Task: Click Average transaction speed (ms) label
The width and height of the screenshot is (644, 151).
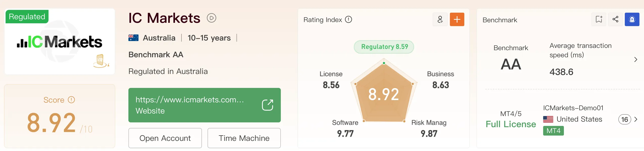Action: tap(581, 50)
